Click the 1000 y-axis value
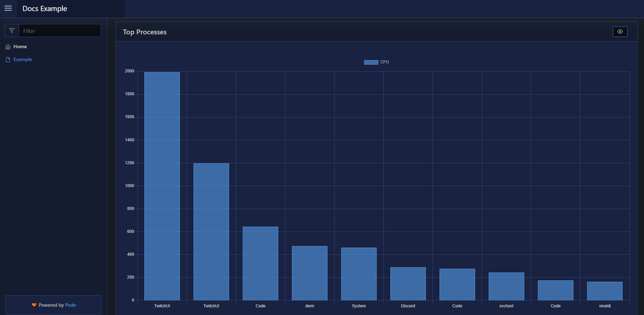Viewport: 644px width, 315px height. (129, 186)
